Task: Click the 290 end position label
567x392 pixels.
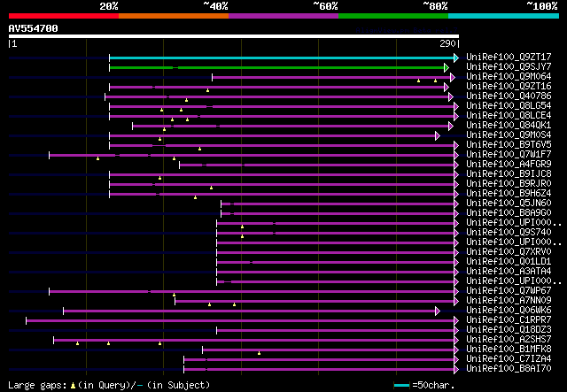Action: click(x=447, y=43)
